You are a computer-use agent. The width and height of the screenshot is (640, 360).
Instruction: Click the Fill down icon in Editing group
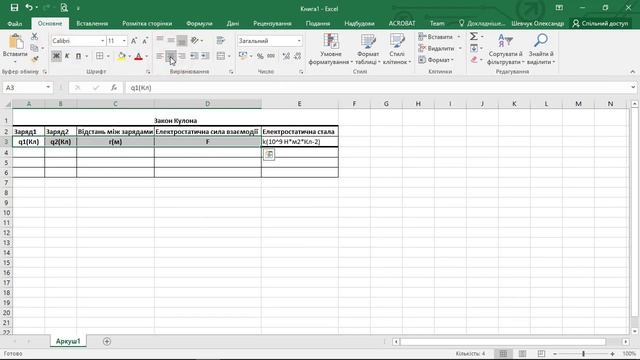click(473, 49)
